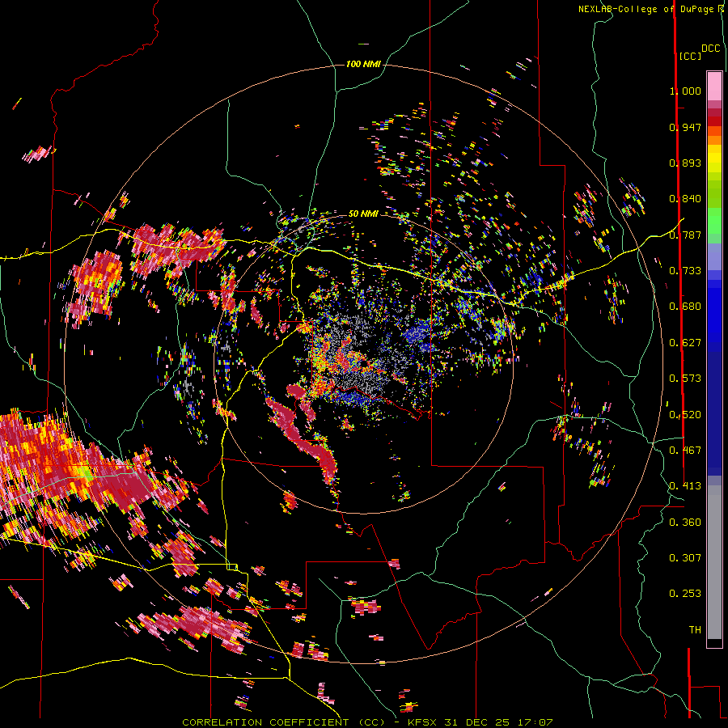Screen dimensions: 728x728
Task: Click the DCC label above the color scale
Action: pos(711,49)
